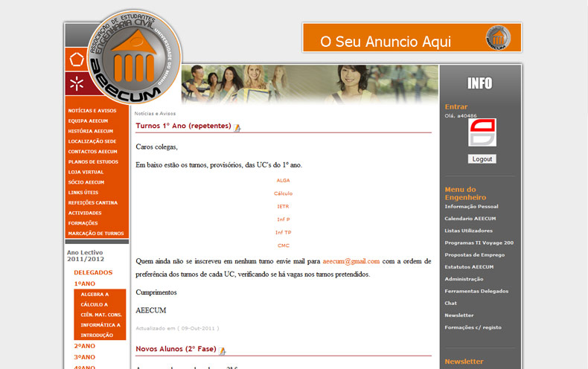Open Notícias e Avisos menu item

pos(92,111)
